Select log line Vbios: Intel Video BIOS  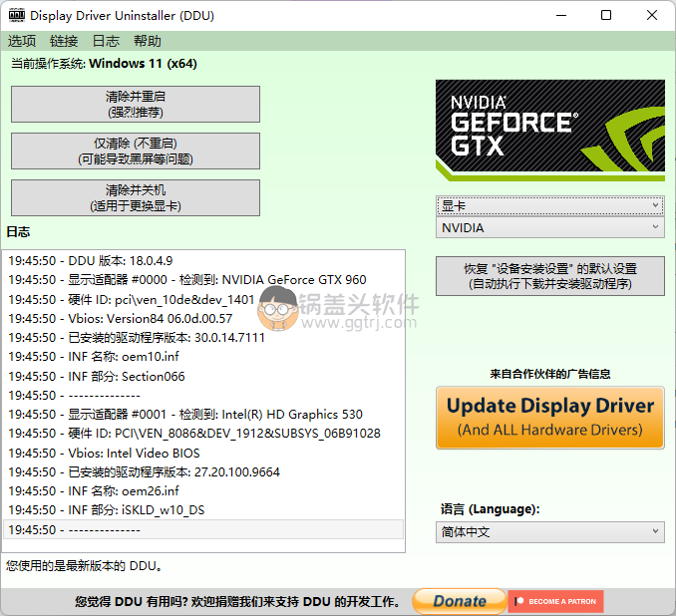click(x=203, y=454)
